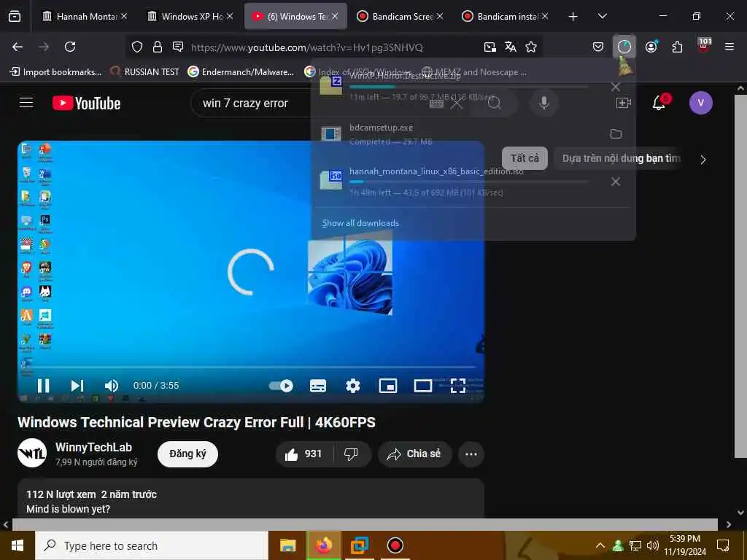Open Firefox application hamburger menu
The height and width of the screenshot is (560, 747).
(729, 47)
